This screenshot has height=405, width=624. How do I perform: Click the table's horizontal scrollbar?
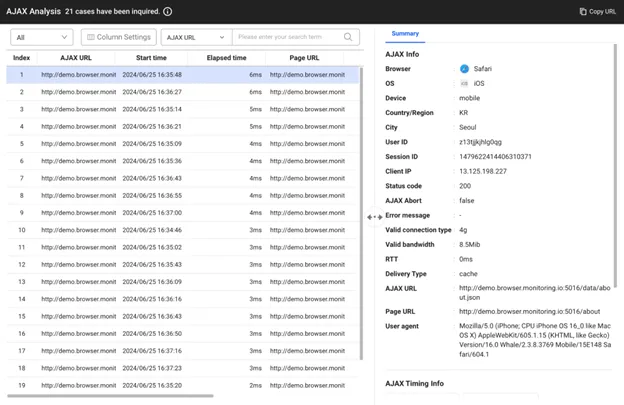110,396
